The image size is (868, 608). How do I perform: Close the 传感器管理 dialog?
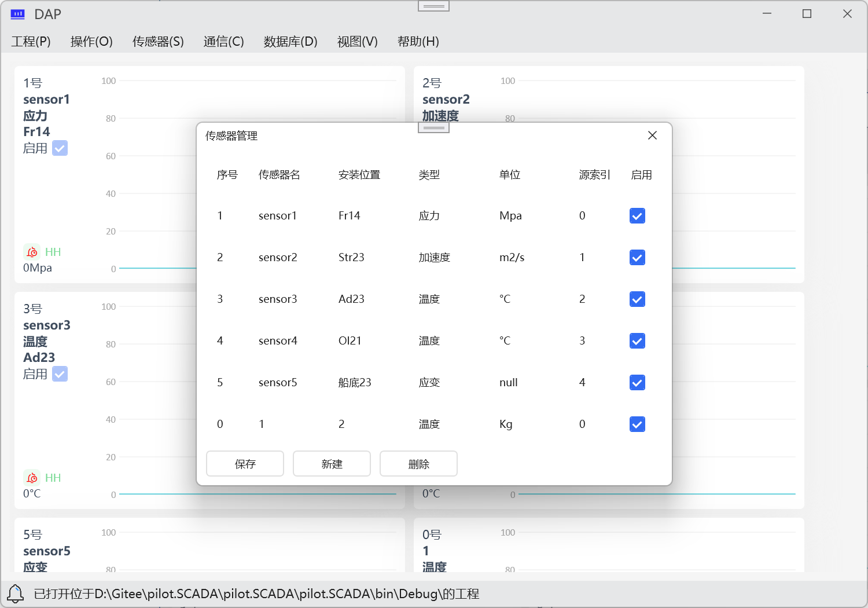click(x=652, y=135)
